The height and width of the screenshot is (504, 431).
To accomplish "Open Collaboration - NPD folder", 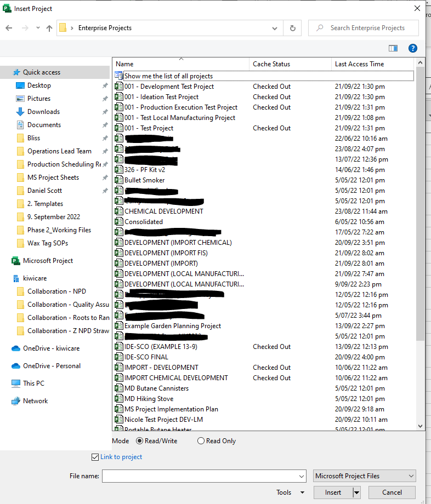I will point(56,291).
